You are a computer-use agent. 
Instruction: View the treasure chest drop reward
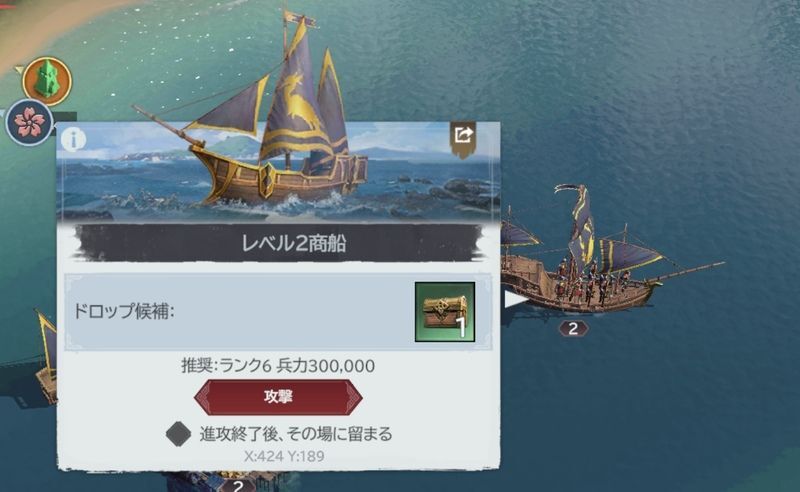[x=445, y=312]
